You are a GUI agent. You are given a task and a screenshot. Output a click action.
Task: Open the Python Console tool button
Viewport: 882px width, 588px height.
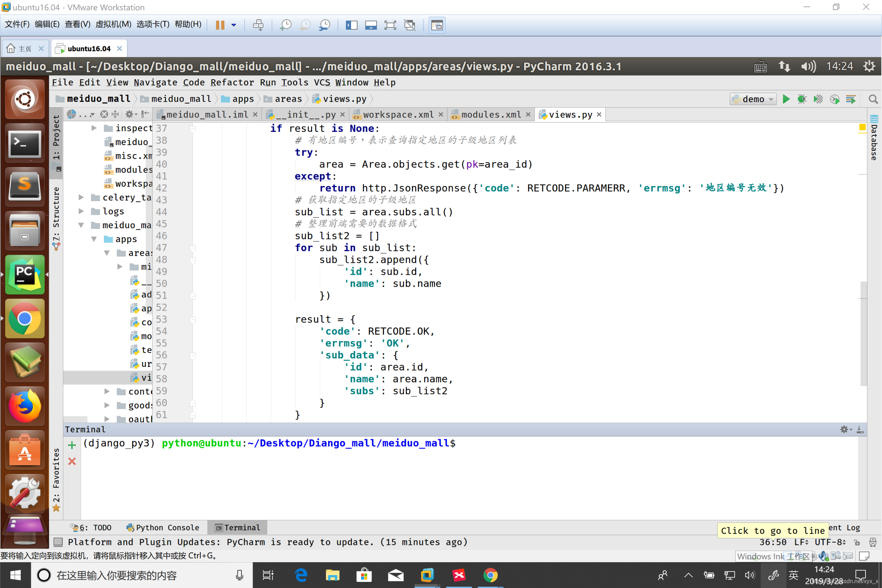tap(163, 528)
